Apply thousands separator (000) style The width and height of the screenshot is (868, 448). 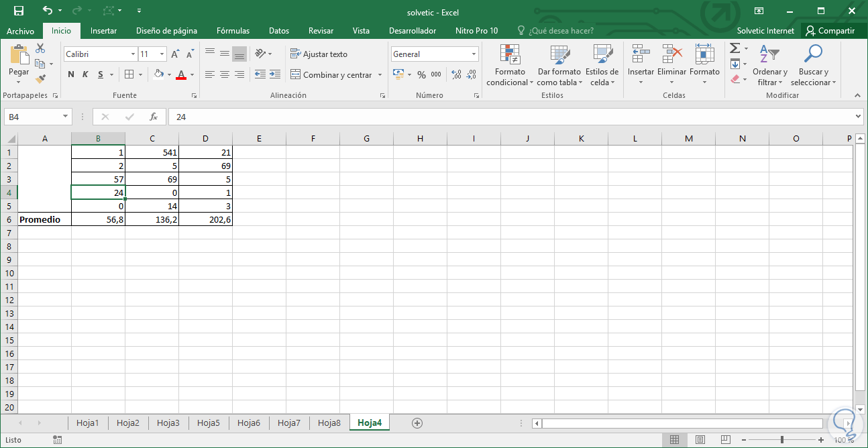(x=436, y=74)
